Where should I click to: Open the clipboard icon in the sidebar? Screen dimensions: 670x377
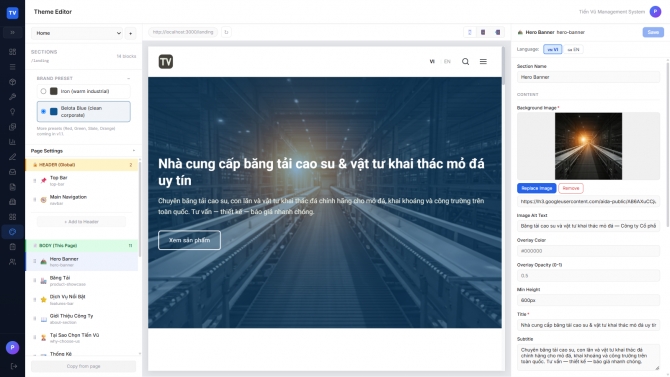(x=12, y=247)
